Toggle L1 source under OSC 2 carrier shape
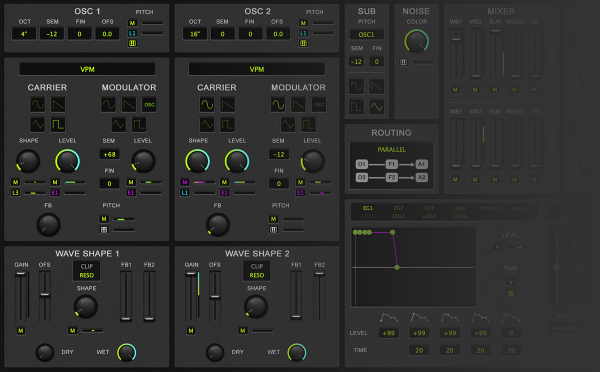The image size is (600, 372). point(185,193)
